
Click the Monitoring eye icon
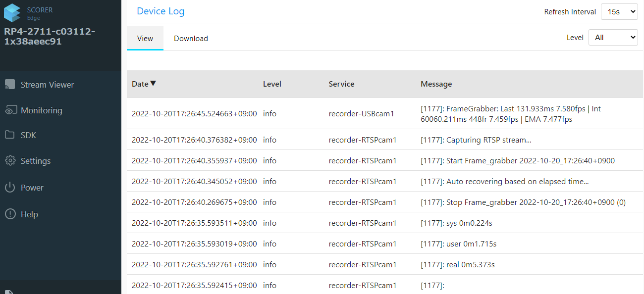[10, 110]
